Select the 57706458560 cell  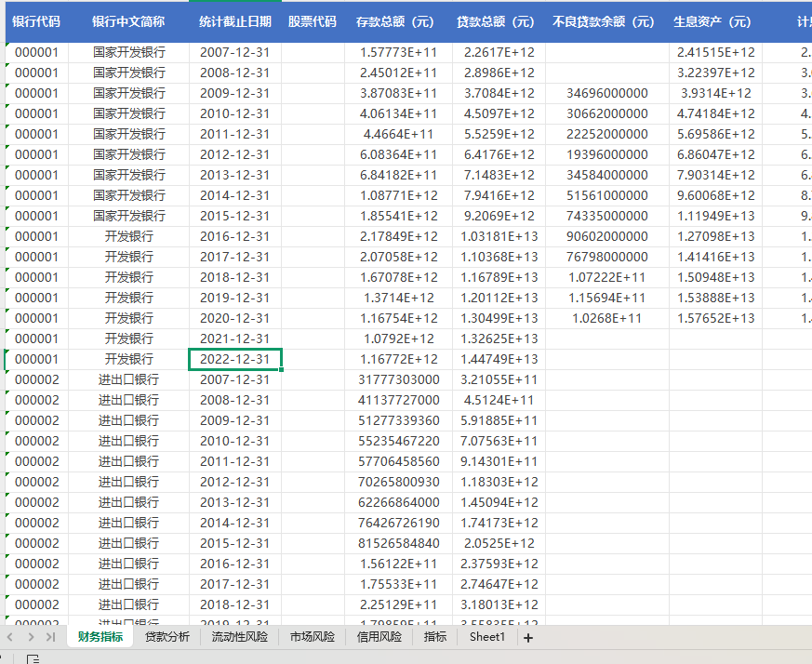[x=398, y=461]
